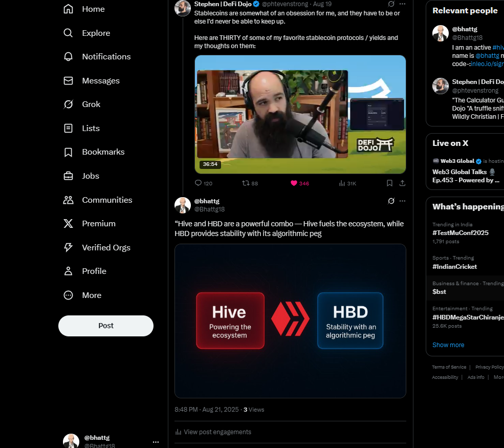Open Communities icon in sidebar
This screenshot has width=504, height=448.
(x=68, y=200)
